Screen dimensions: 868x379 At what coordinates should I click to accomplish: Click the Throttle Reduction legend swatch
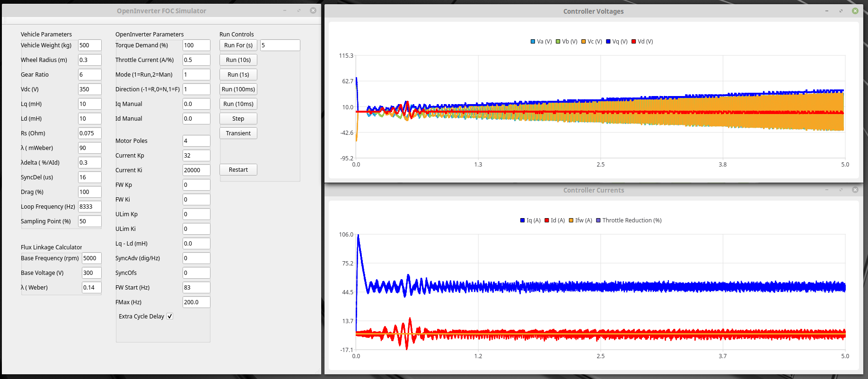[x=598, y=220]
